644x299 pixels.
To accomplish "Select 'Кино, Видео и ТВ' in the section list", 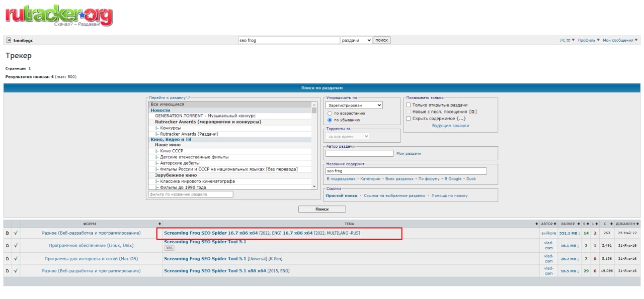I will tap(230, 140).
